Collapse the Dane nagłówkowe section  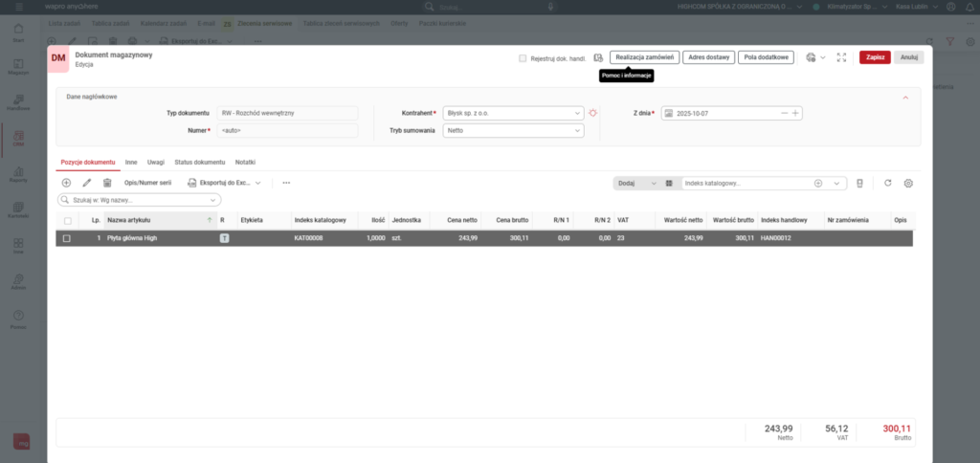(905, 98)
